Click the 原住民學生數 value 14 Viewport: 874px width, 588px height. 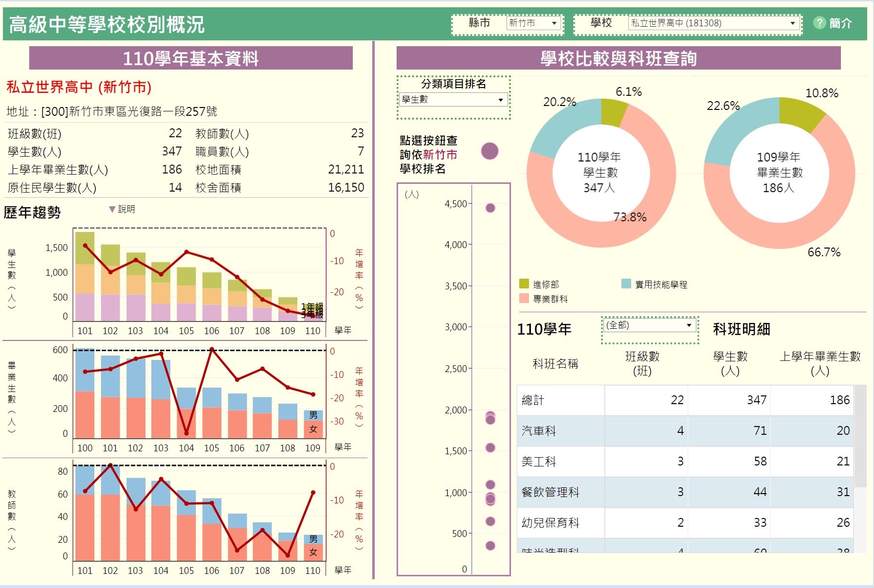175,187
